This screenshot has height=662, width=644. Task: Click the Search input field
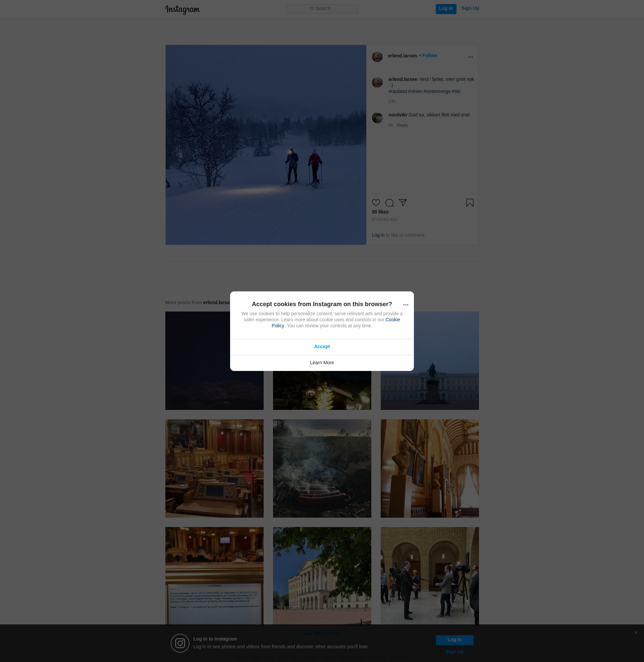pyautogui.click(x=322, y=9)
